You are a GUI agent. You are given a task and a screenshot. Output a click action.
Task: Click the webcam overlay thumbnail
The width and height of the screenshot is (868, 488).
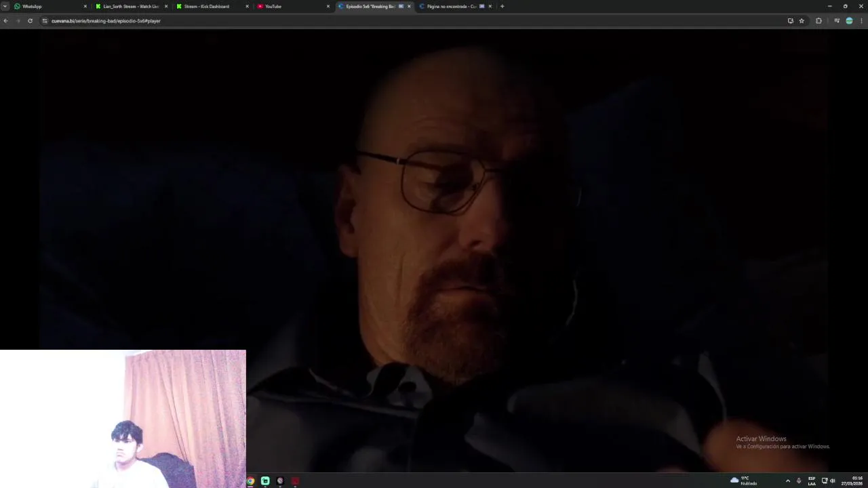click(123, 419)
